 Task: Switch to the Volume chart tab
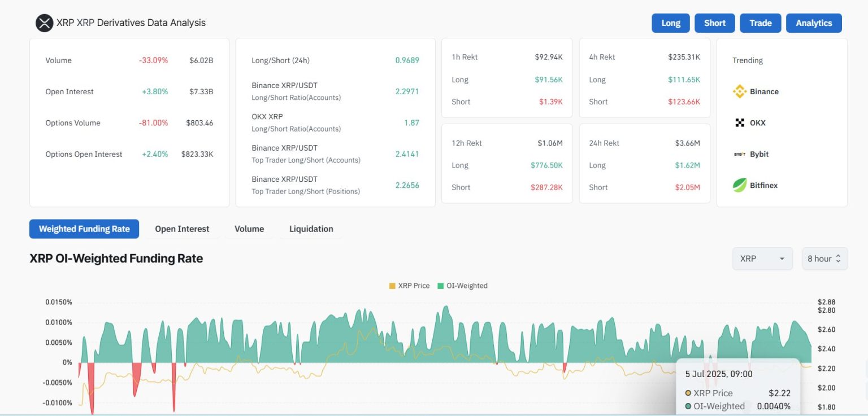coord(249,229)
